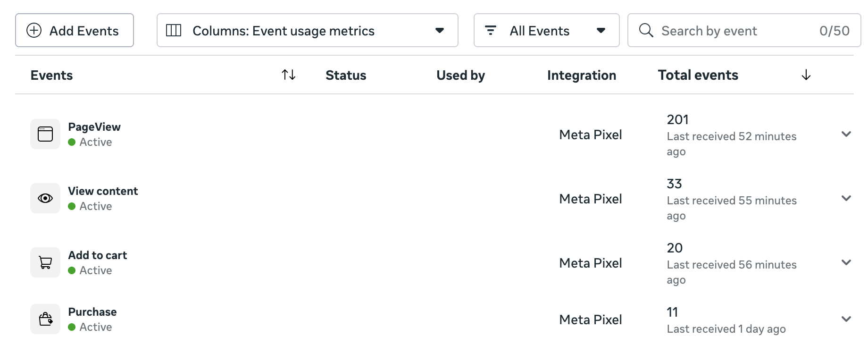
Task: Expand the Add to cart row
Action: coord(846,262)
